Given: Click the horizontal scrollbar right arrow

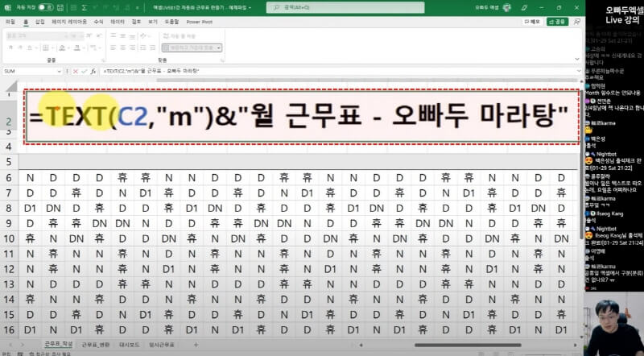Looking at the screenshot, I should (576, 345).
